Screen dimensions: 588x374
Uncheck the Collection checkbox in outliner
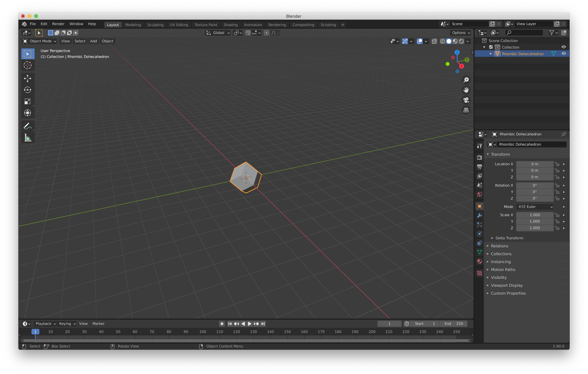coord(491,47)
